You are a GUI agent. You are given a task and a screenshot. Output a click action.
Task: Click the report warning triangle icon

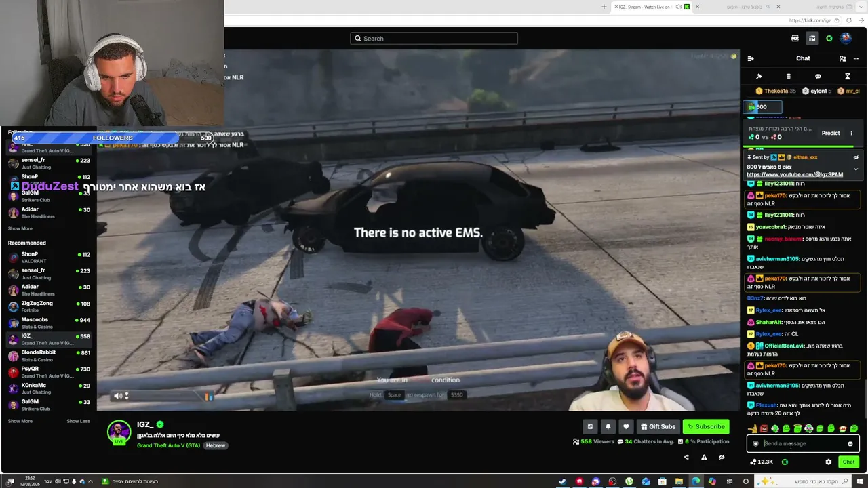tap(704, 457)
